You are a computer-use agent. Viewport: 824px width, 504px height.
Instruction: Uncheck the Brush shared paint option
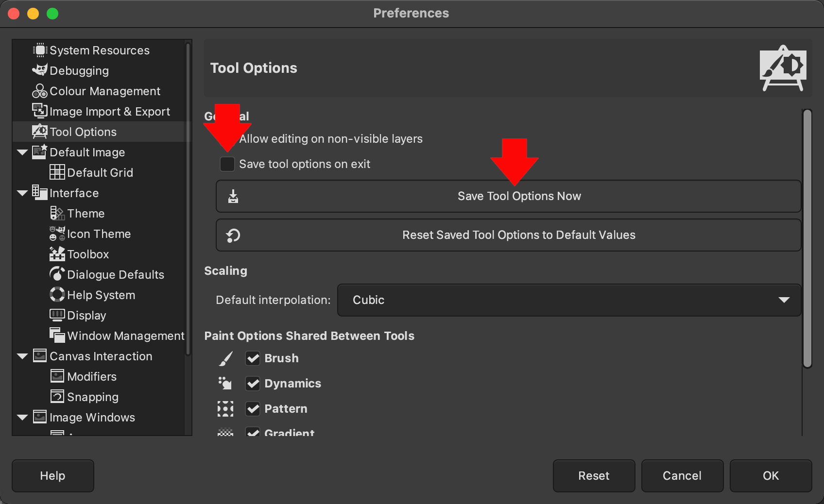point(253,358)
